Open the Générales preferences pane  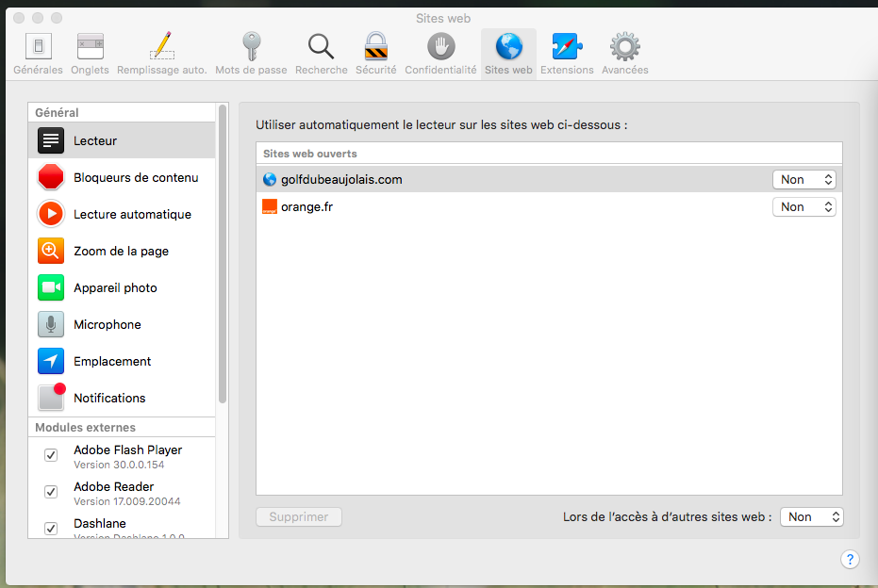(38, 53)
